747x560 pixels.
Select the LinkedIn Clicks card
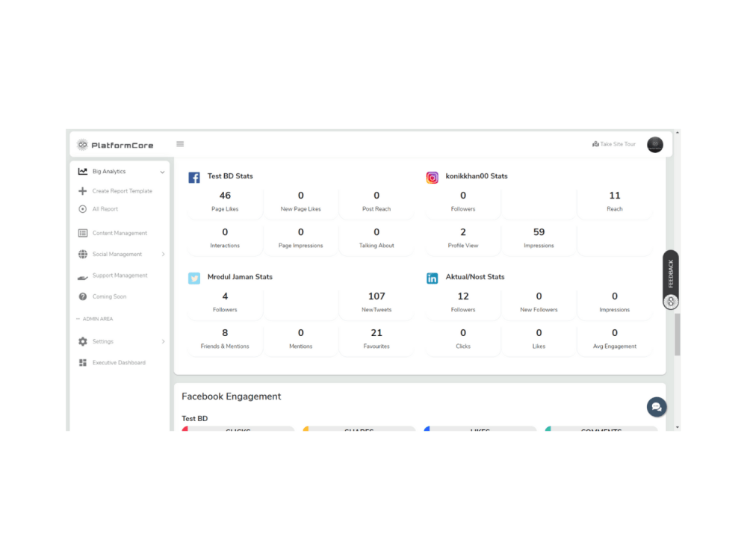tap(463, 340)
